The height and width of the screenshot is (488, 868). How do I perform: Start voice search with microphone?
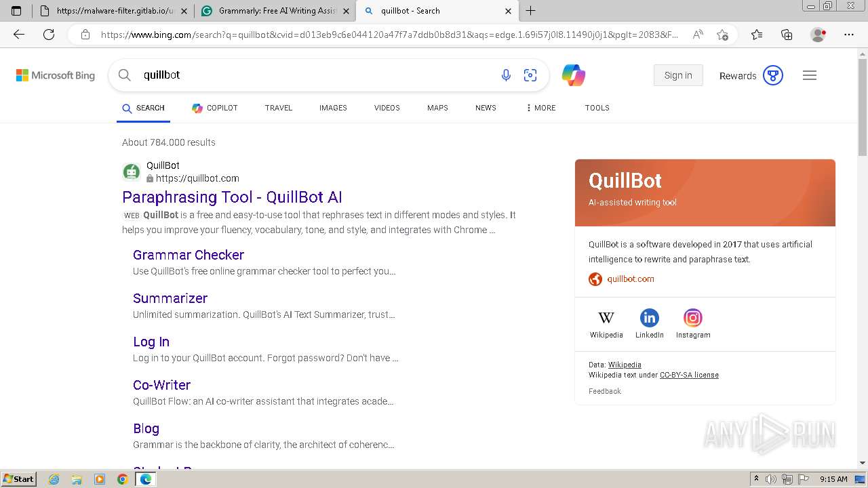coord(506,75)
